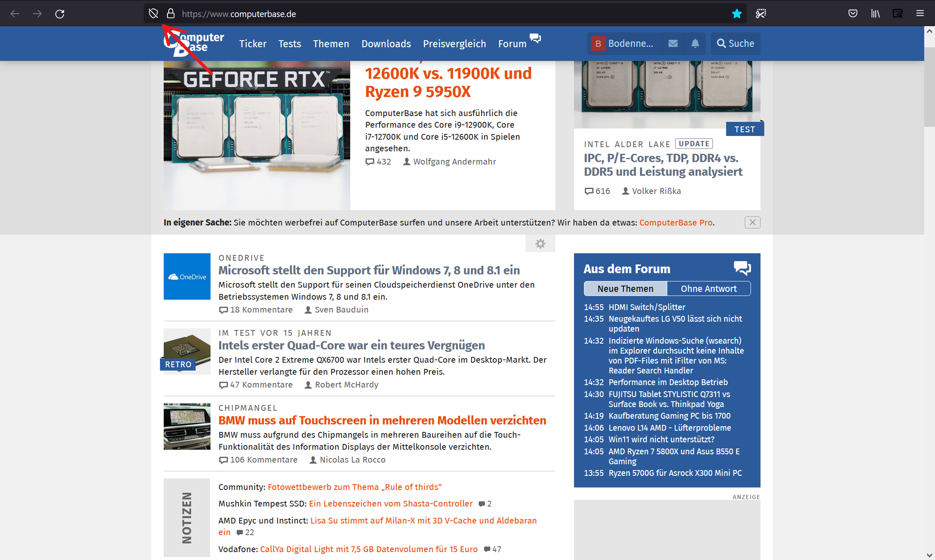
Task: Open the notifications bell icon
Action: (695, 44)
